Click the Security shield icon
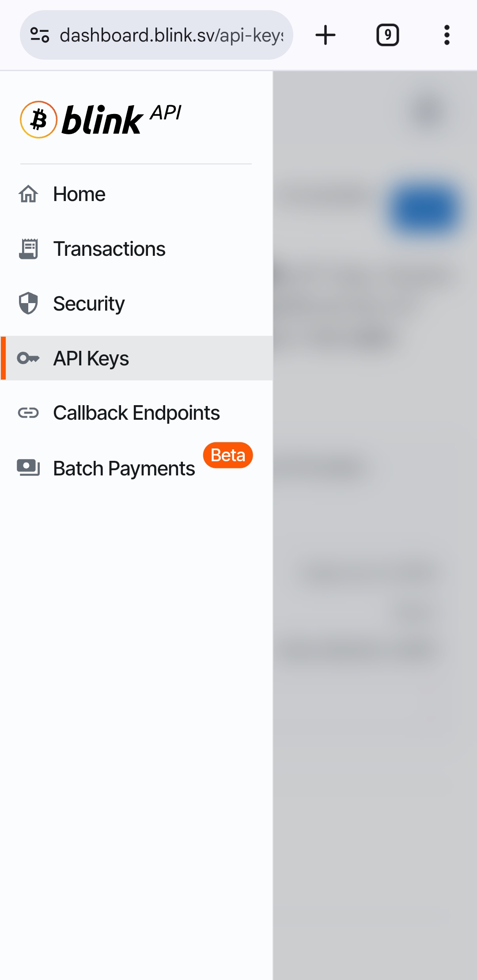477x980 pixels. (28, 304)
